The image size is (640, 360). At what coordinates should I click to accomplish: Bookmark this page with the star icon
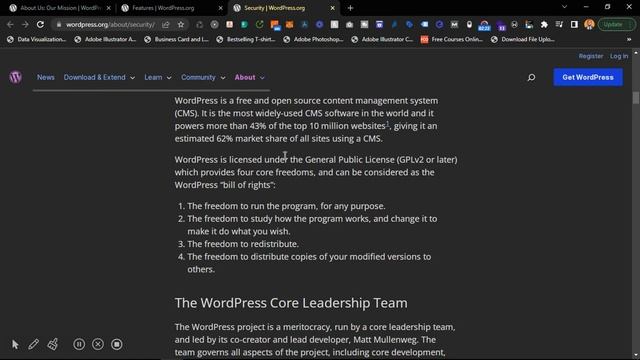(181, 24)
